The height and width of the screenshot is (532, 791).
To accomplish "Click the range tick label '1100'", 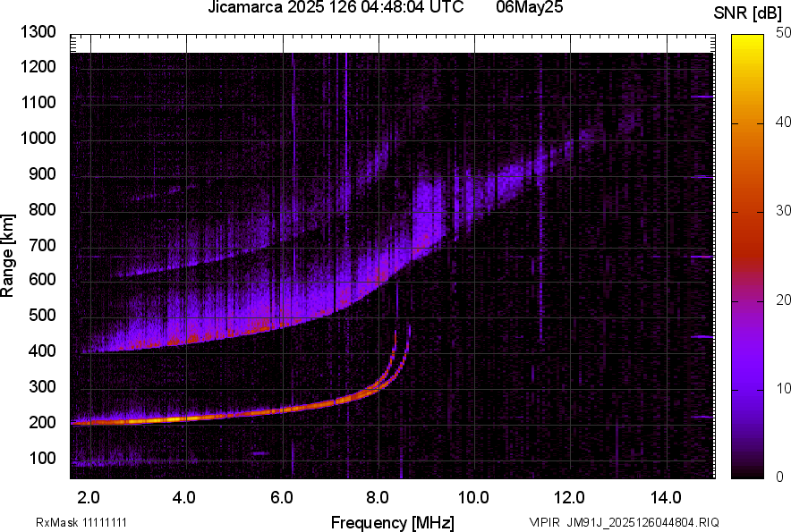I will pos(38,102).
